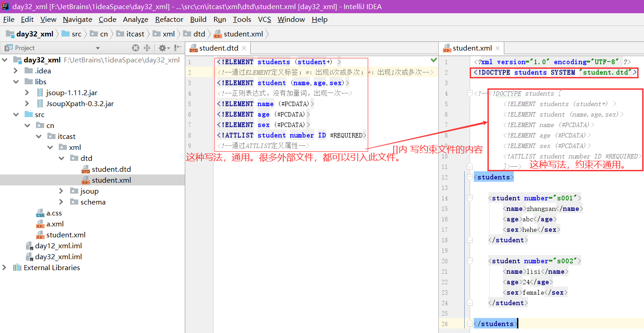Click line number 8 in student.dtd gutter

tap(189, 135)
